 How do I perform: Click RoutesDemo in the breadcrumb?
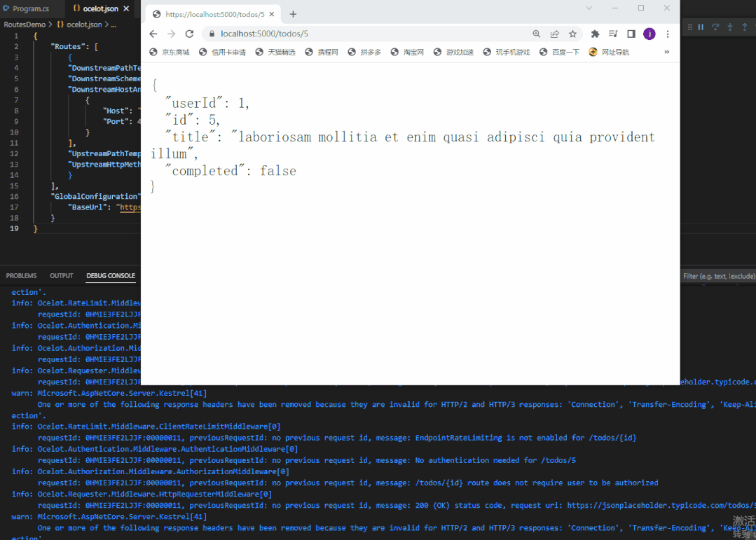pos(25,25)
